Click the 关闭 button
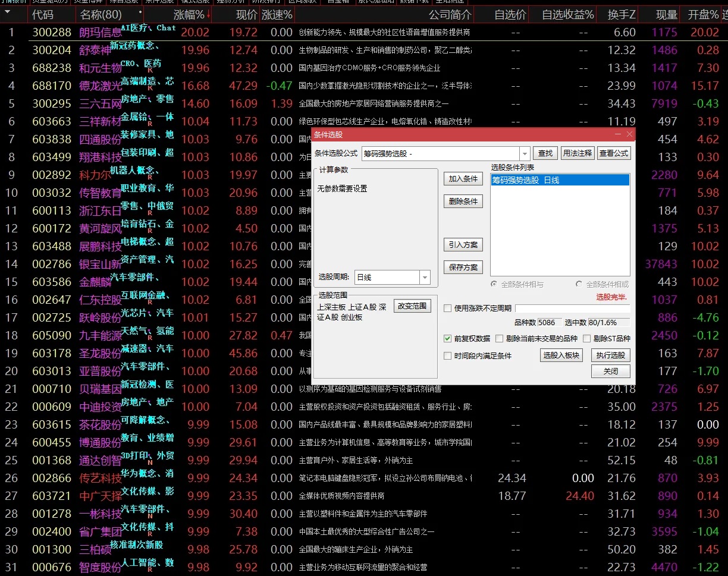 [610, 371]
